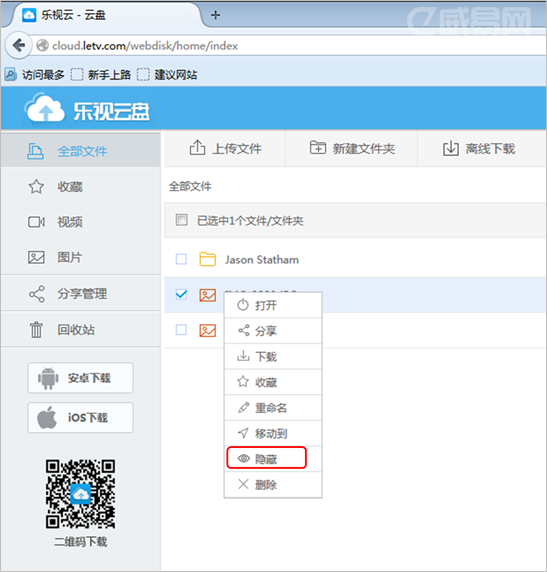Click the 乐视云盘 cloud logo
The image size is (547, 572).
(x=88, y=111)
